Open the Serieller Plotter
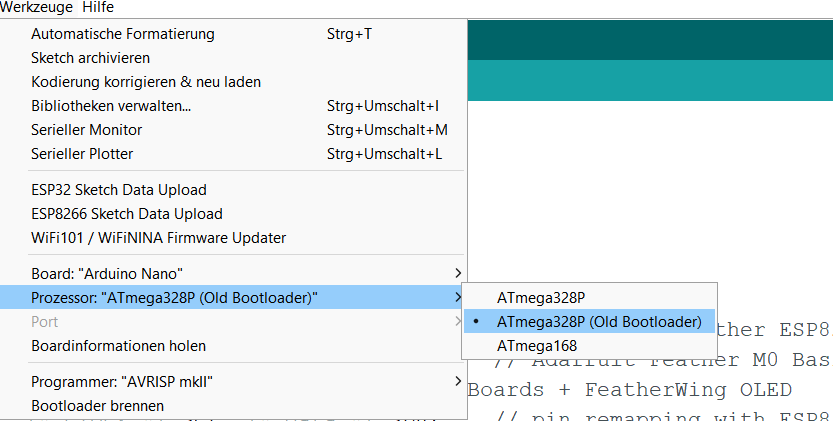Viewport: 833px width, 421px height. click(234, 154)
